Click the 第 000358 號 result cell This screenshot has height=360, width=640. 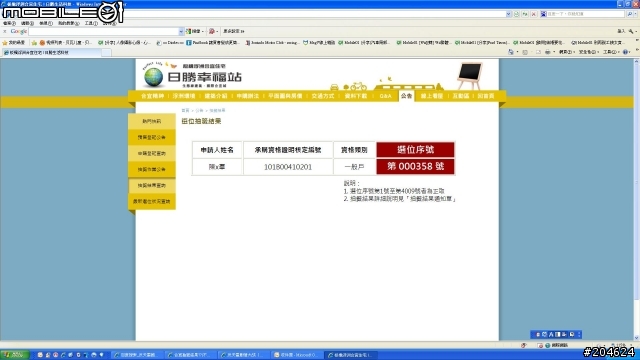[415, 167]
